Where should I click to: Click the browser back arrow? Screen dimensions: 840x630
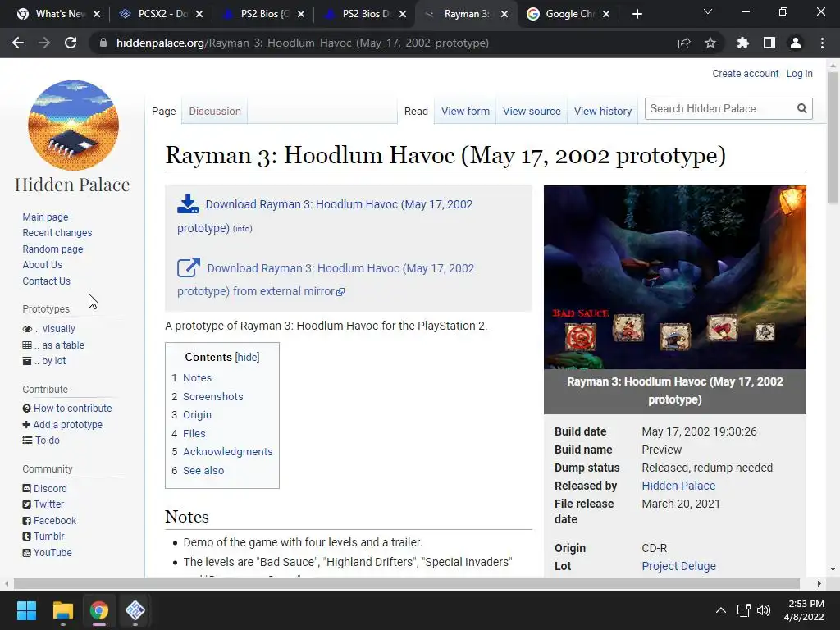click(x=18, y=43)
